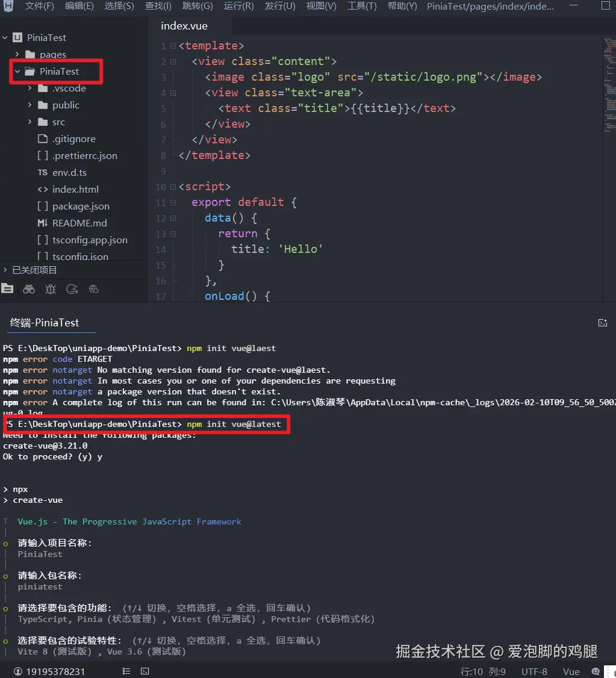
Task: Open tsconfig.app.json in the project tree
Action: click(x=90, y=240)
